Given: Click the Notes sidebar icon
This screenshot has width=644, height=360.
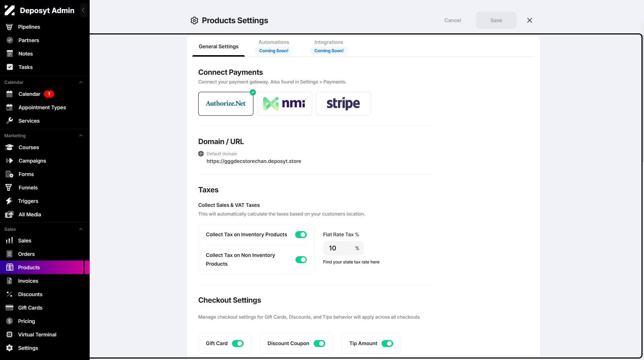Looking at the screenshot, I should (x=10, y=54).
